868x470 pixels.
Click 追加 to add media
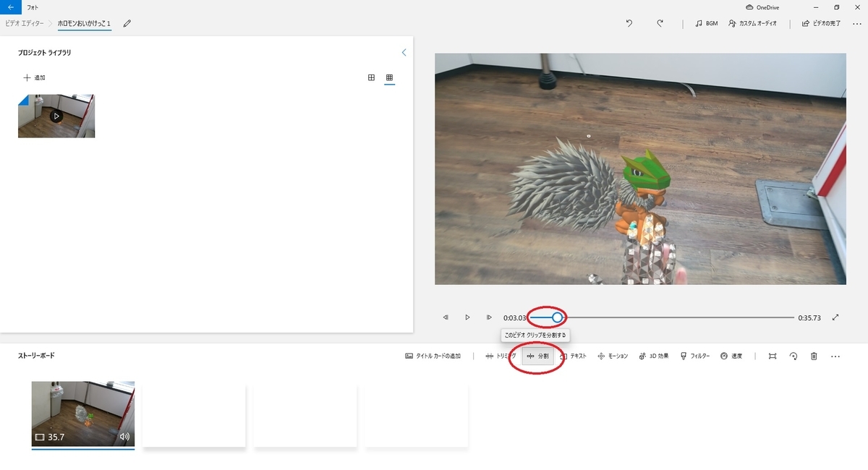(34, 77)
